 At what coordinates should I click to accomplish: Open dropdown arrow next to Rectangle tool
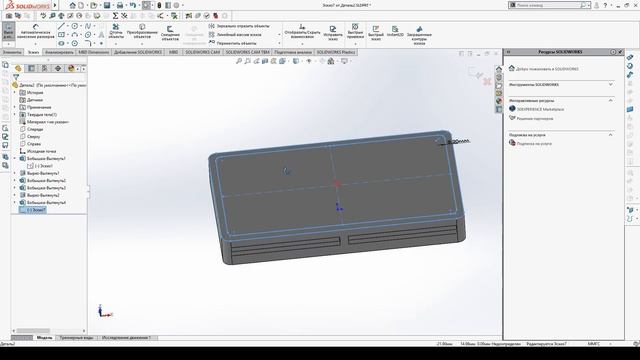pos(68,35)
